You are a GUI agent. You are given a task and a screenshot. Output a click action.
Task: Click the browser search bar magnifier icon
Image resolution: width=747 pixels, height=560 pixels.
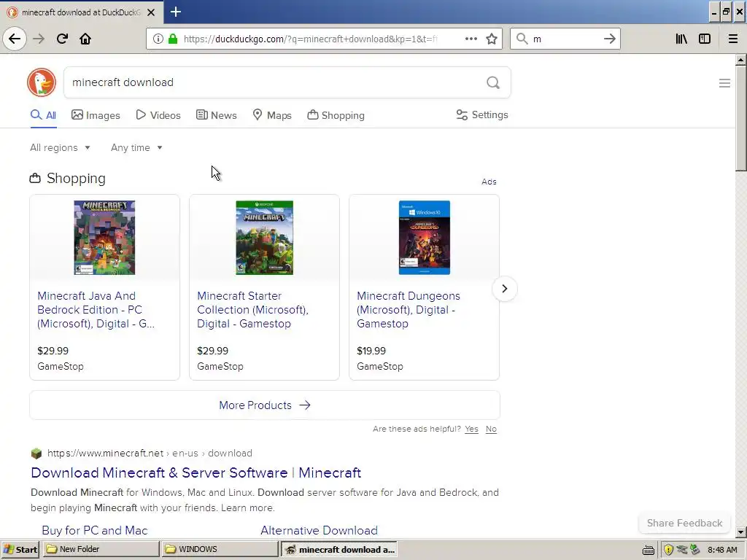point(522,39)
